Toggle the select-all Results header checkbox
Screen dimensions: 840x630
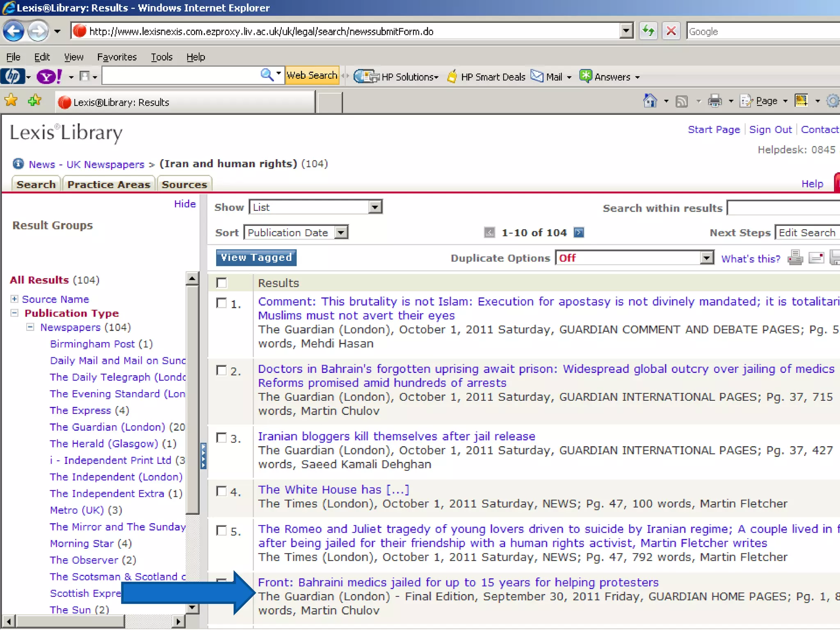point(221,283)
